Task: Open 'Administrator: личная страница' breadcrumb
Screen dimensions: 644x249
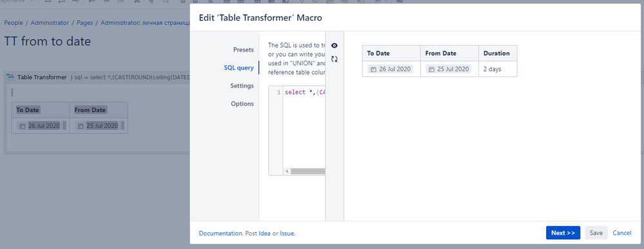Action: [x=145, y=23]
